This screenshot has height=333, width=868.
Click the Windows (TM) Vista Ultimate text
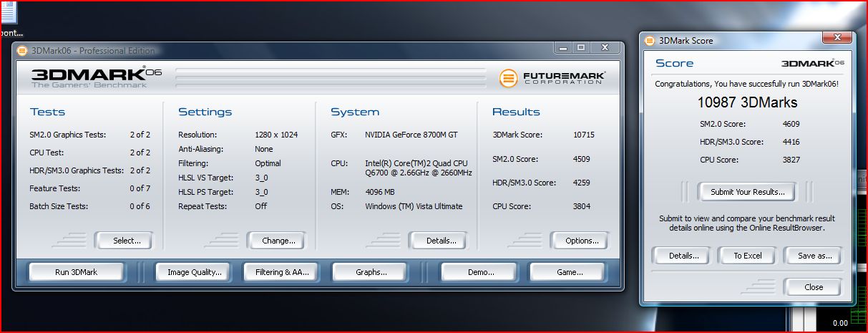(x=414, y=206)
